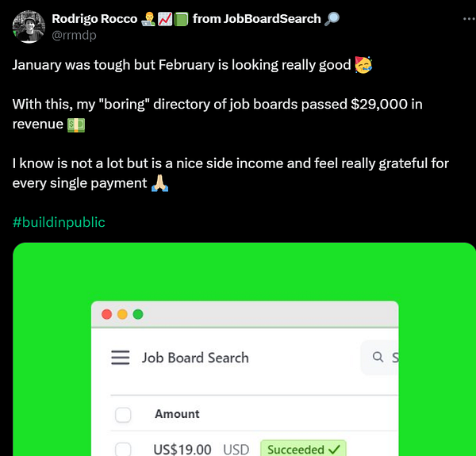This screenshot has height=456, width=476.
Task: Focus the dashboard search field
Action: coord(379,358)
